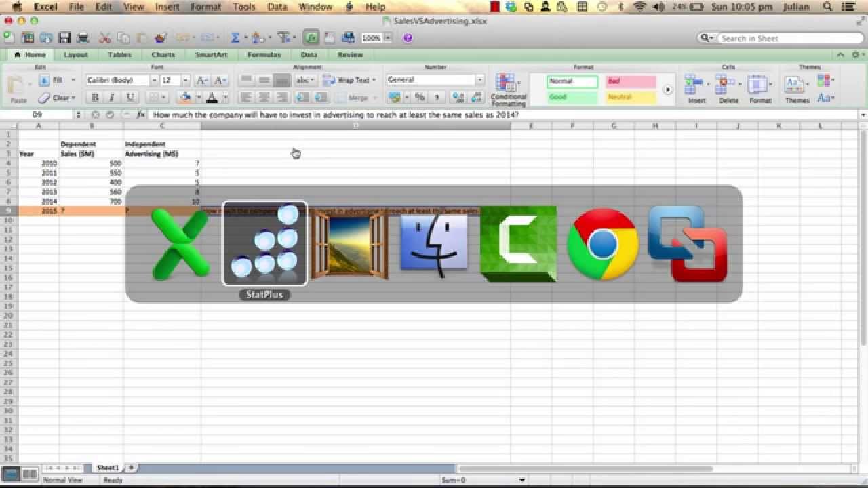Expand the cell styles gallery arrow
This screenshot has height=488, width=868.
[667, 89]
